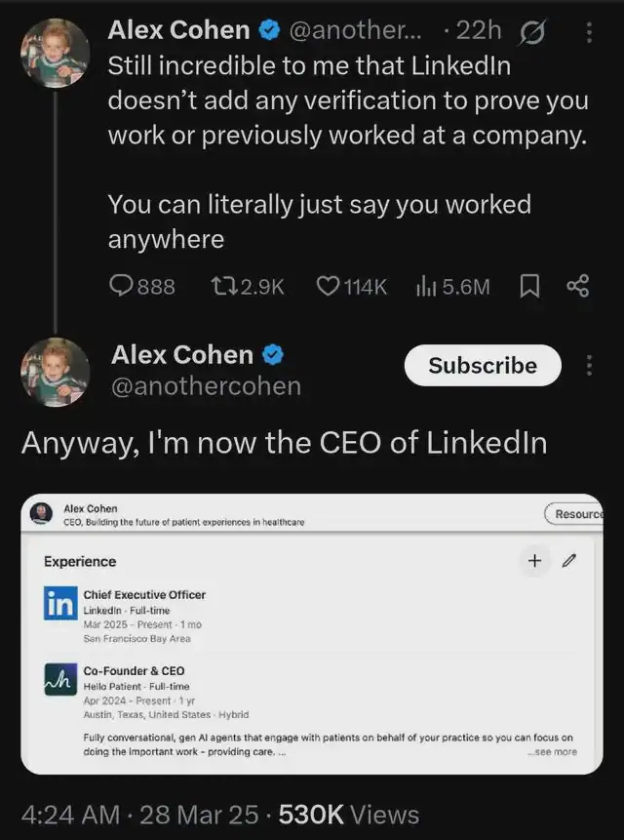Image resolution: width=624 pixels, height=840 pixels.
Task: Click Alex Cohen's top tweet avatar
Action: point(56,53)
